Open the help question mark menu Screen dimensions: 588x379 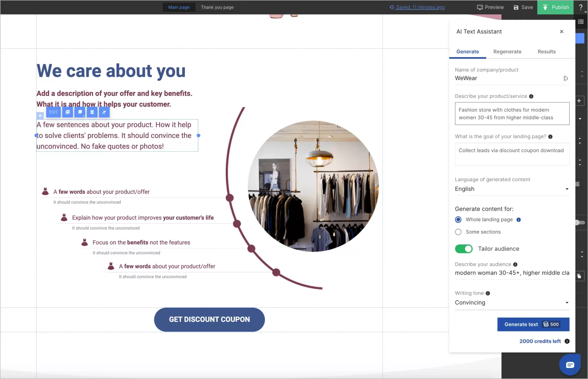[x=580, y=7]
